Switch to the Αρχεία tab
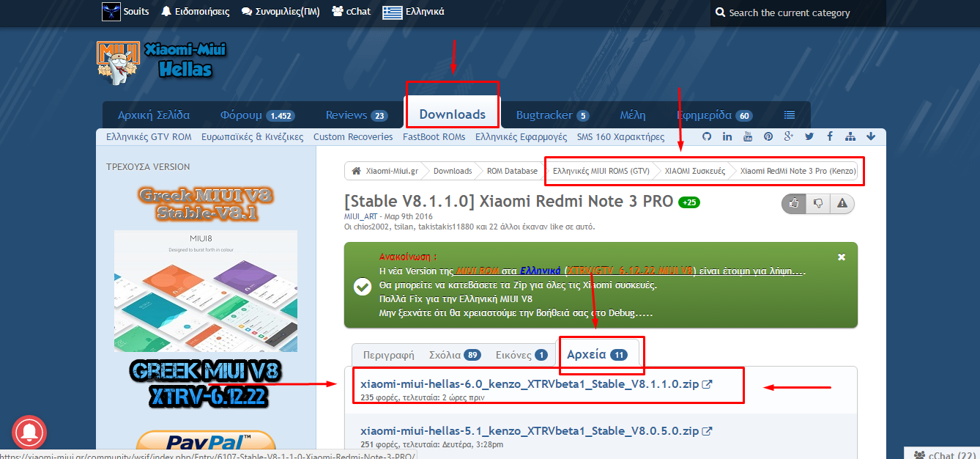This screenshot has width=980, height=459. [x=598, y=354]
